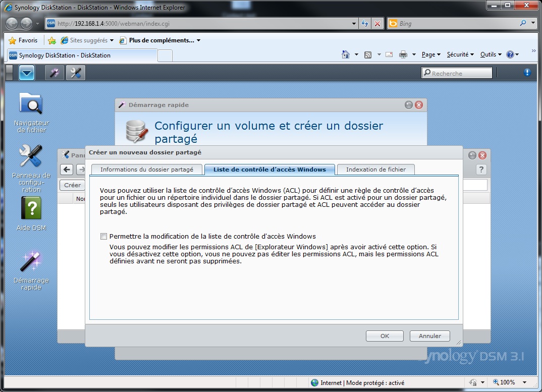Click the magic wand quick start taskbar icon

[x=55, y=73]
